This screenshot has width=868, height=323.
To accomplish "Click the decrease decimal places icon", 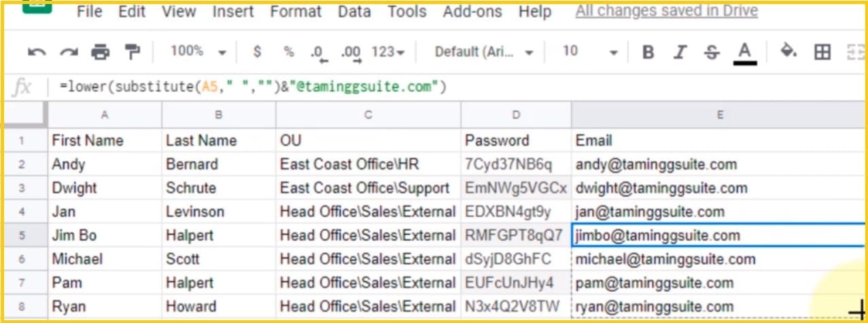I will pyautogui.click(x=317, y=52).
